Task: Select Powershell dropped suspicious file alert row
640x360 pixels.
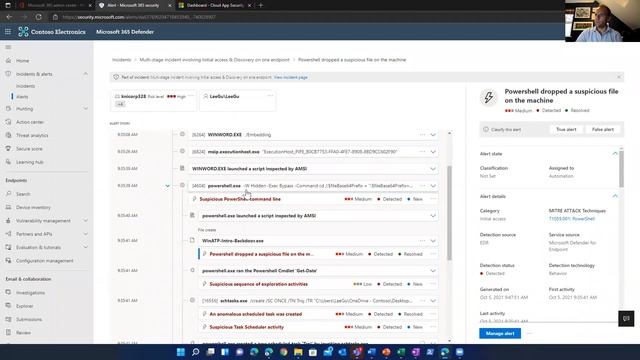Action: pos(318,254)
